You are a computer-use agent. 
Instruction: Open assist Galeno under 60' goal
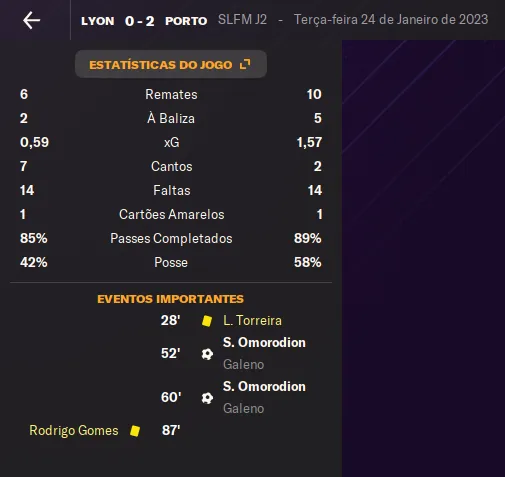pyautogui.click(x=243, y=408)
